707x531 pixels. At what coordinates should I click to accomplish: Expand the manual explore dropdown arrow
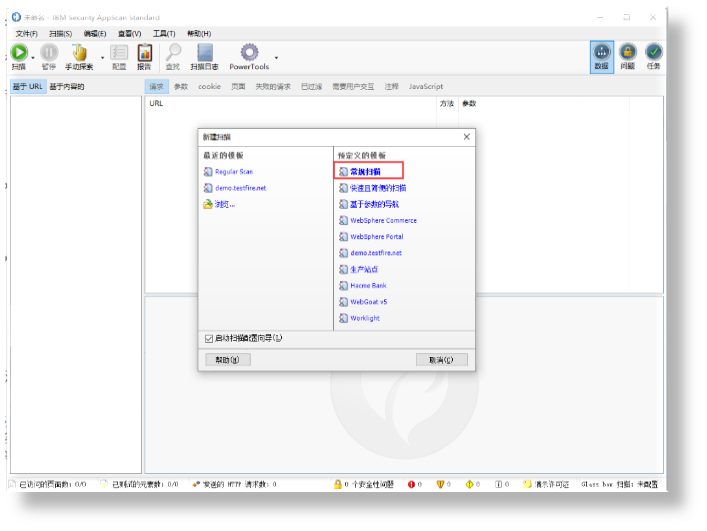click(x=102, y=58)
